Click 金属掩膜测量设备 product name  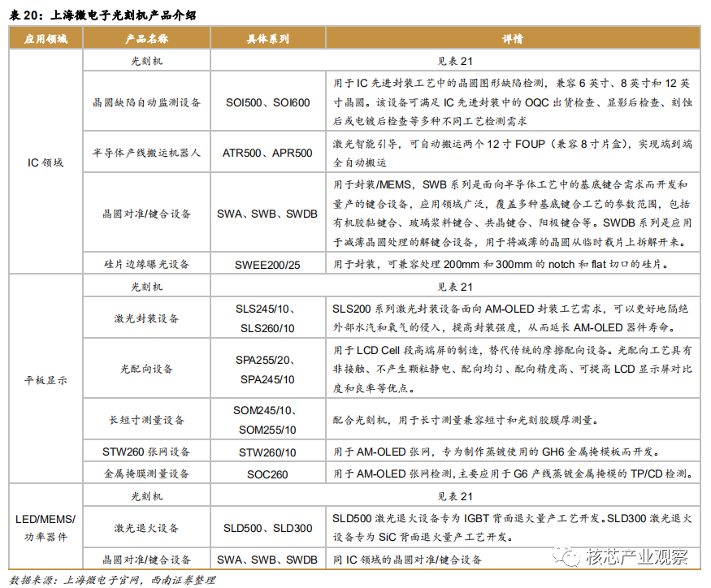click(146, 473)
